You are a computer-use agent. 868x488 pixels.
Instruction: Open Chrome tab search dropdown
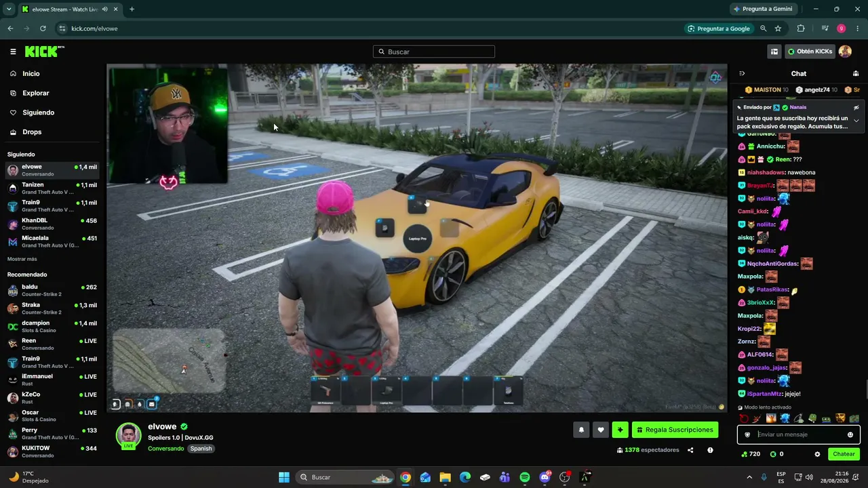(x=9, y=9)
